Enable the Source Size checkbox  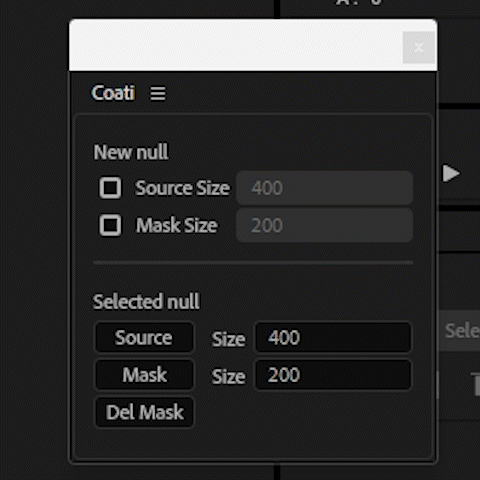pos(110,188)
